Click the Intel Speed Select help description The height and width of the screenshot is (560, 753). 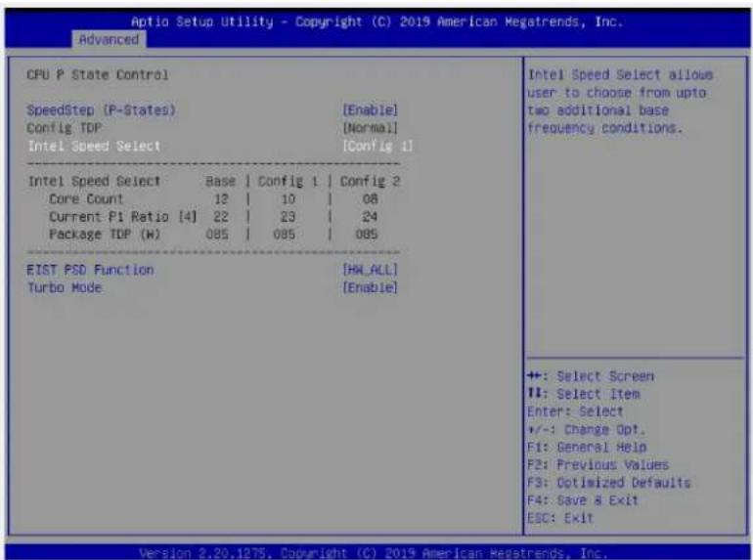point(620,102)
